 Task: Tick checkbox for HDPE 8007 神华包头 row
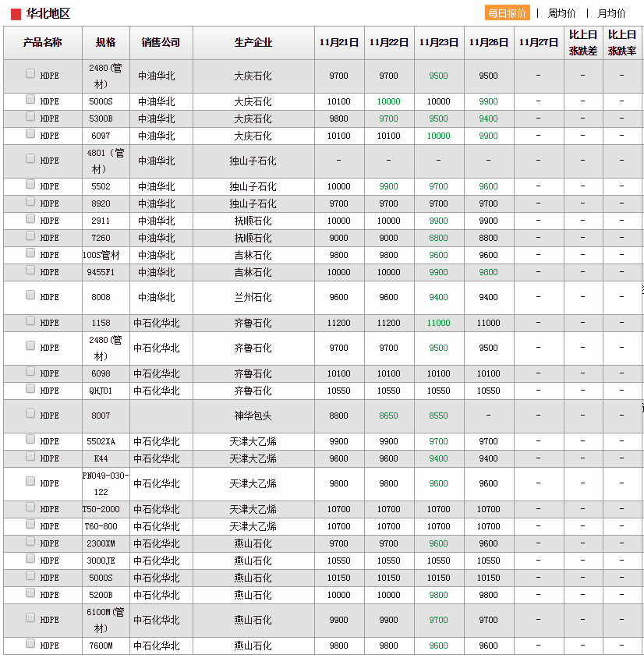point(30,413)
